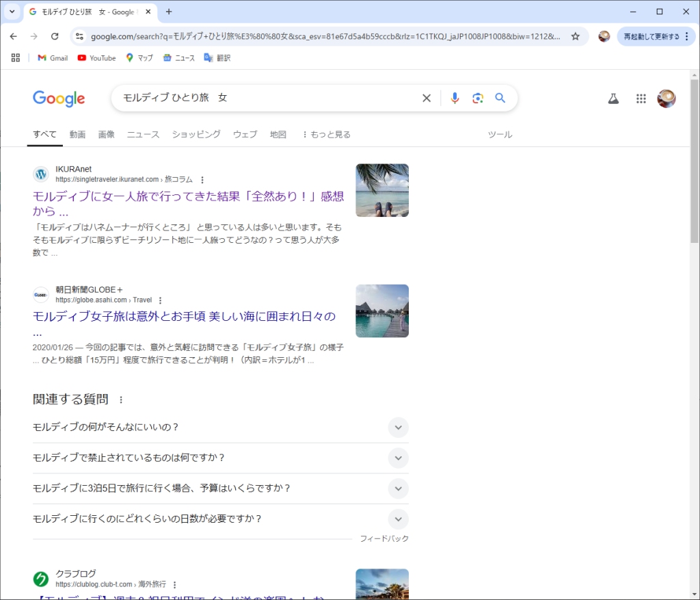Screen dimensions: 700x600
Task: Expand "モルディブで禁止されているものは何ですか？" question
Action: [398, 458]
